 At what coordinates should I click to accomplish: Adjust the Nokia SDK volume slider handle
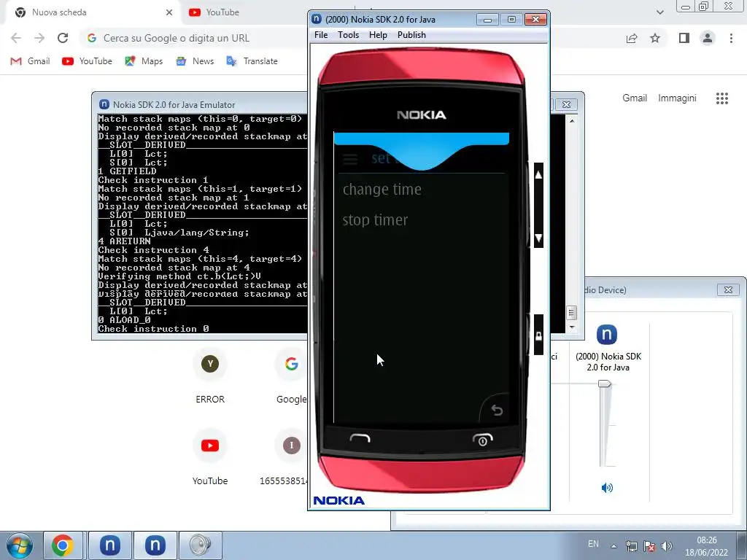(605, 384)
